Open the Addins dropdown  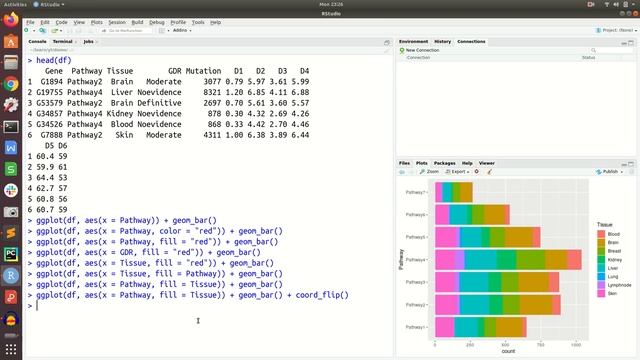(182, 31)
